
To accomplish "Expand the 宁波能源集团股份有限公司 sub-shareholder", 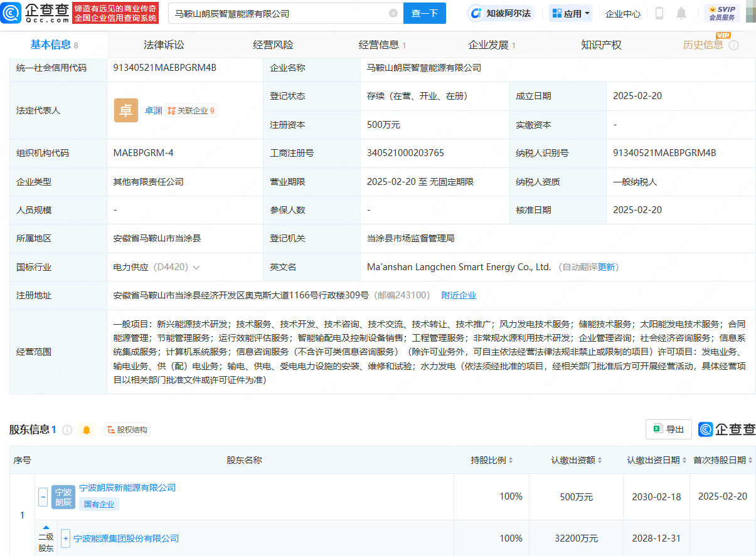I will pos(65,538).
